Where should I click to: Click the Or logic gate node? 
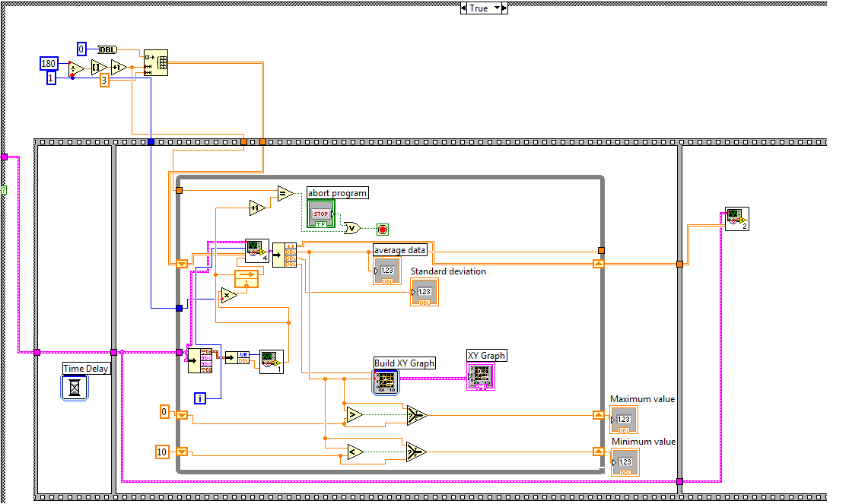coord(352,227)
